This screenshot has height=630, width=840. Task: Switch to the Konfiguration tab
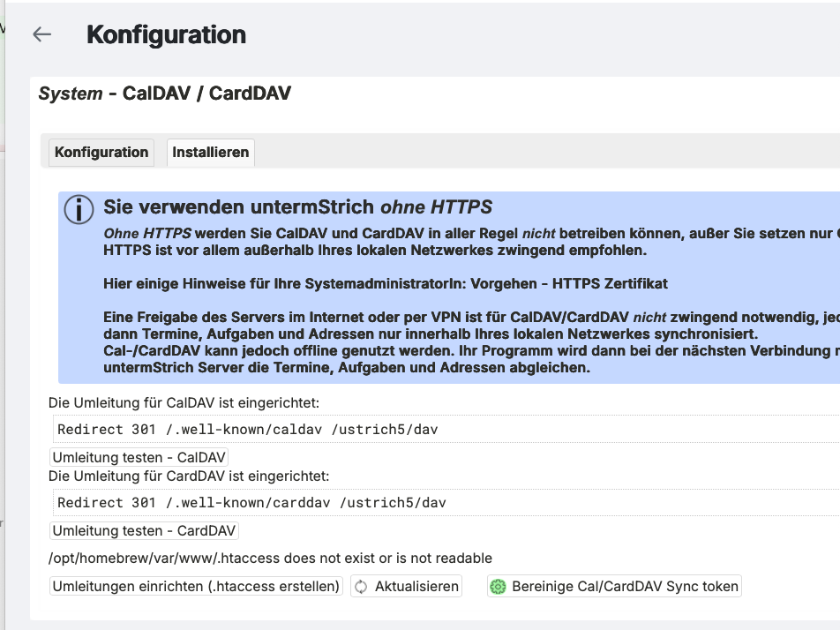pos(101,152)
